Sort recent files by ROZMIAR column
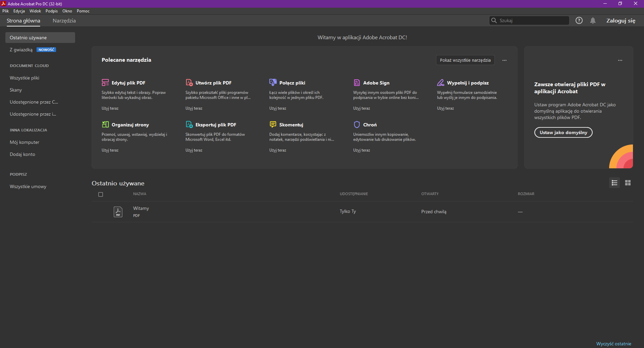Screen dimensions: 644x348 pyautogui.click(x=526, y=194)
